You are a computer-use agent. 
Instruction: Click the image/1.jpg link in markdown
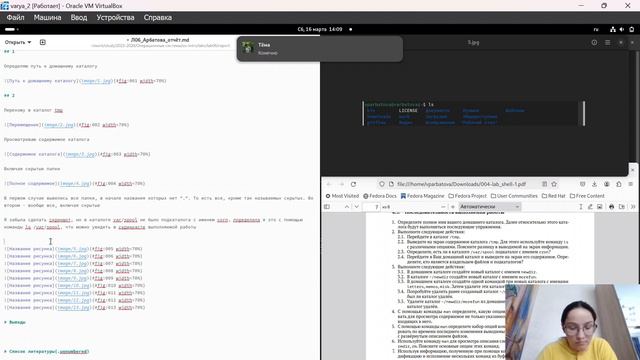click(x=96, y=81)
